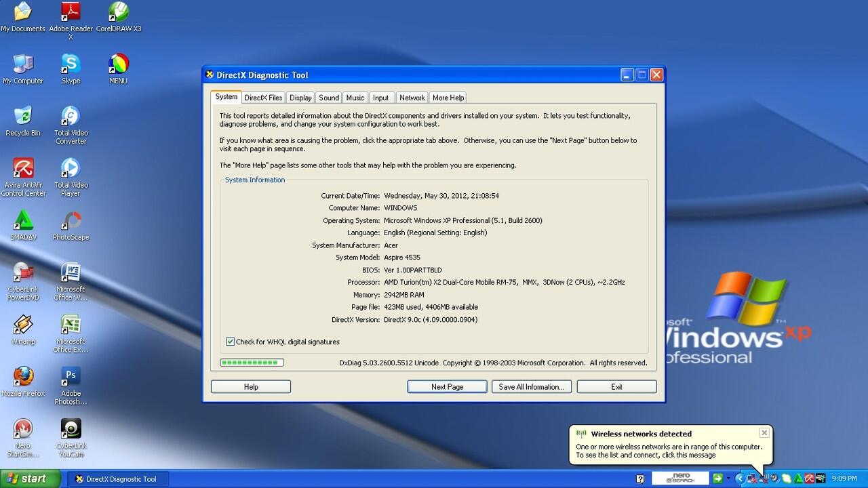The width and height of the screenshot is (868, 488).
Task: Select the Recycle Bin icon
Action: 23,121
